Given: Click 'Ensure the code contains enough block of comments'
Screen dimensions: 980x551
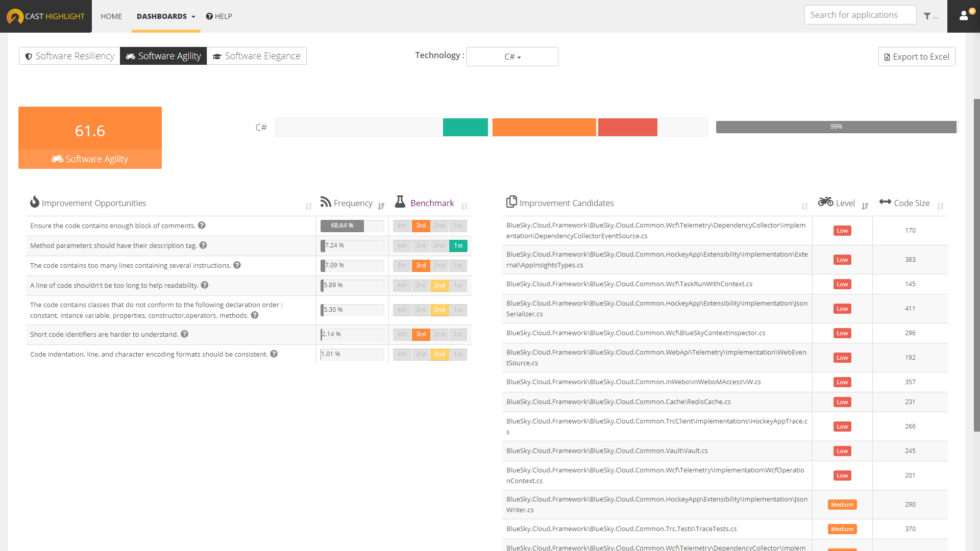Looking at the screenshot, I should click(113, 226).
